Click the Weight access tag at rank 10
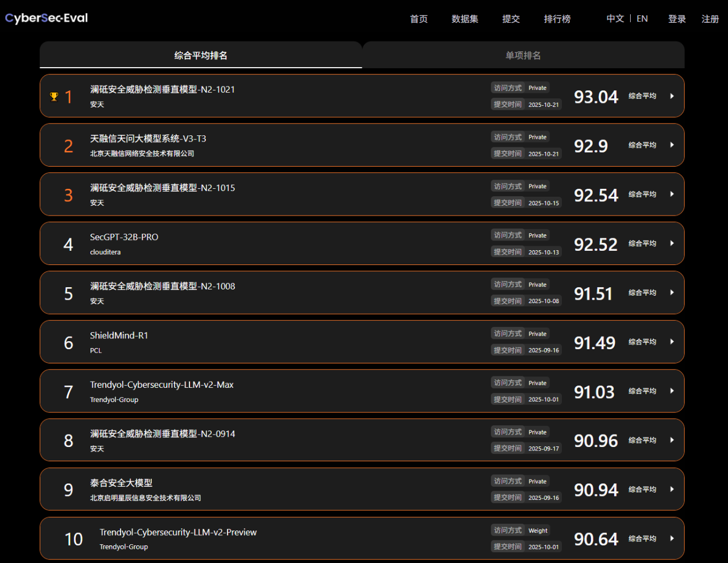 537,531
